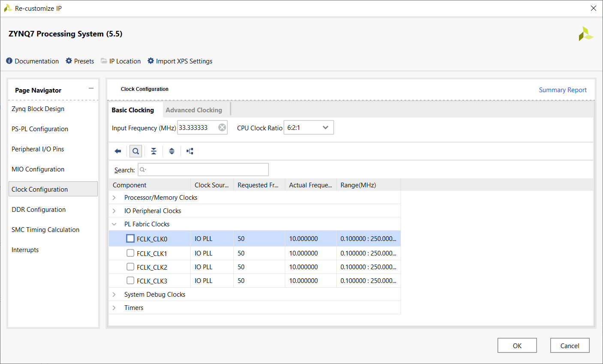The image size is (603, 364).
Task: Enable the FCLK_CLK2 checkbox
Action: pos(130,267)
